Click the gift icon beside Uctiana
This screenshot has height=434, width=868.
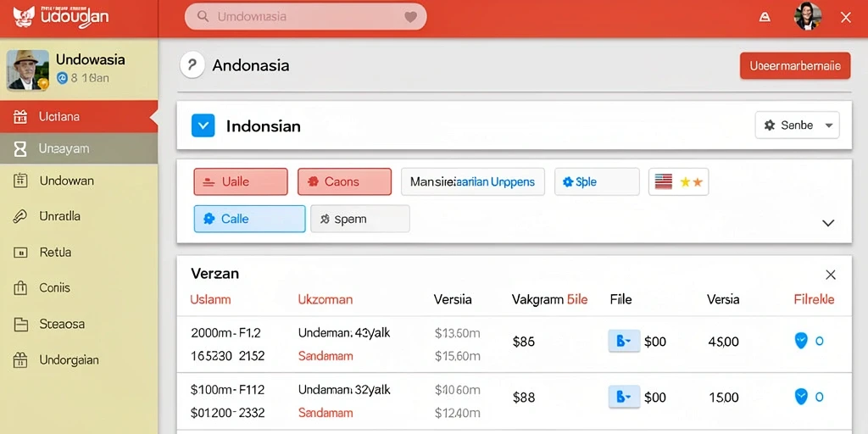(x=20, y=116)
